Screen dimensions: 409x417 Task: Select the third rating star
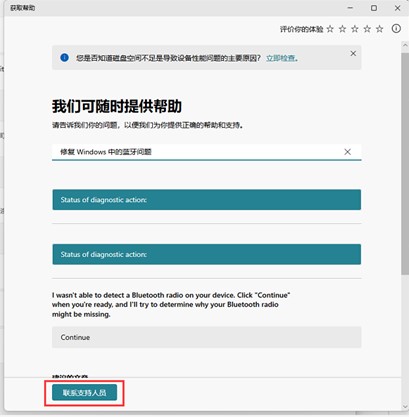(x=355, y=29)
